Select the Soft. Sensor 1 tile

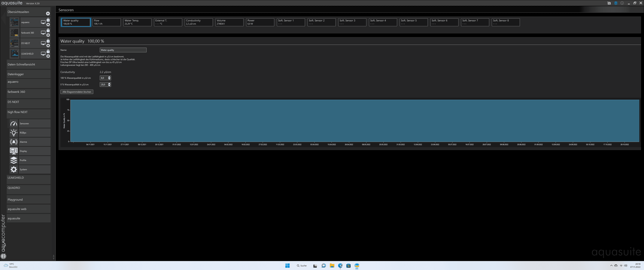(291, 22)
